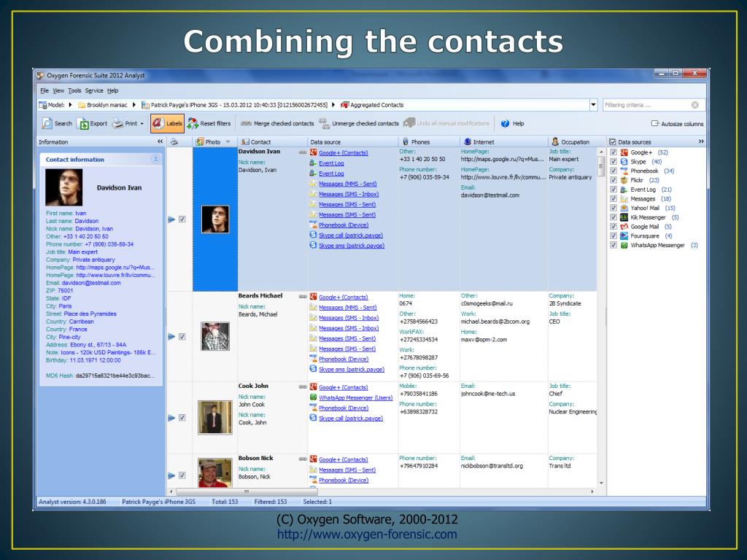Click the Autosize columns button
Screen dimensions: 747x560
678,124
